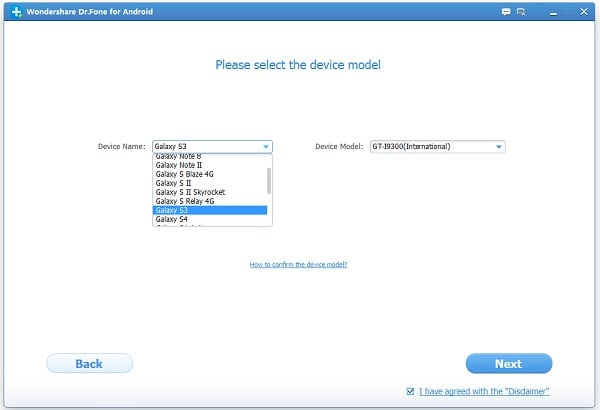Image resolution: width=600 pixels, height=410 pixels.
Task: Open 'How to confirm the device model?' link
Action: tap(298, 265)
